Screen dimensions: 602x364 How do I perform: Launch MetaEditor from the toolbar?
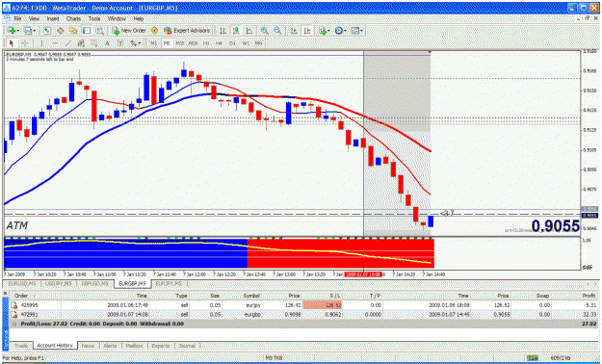point(155,31)
